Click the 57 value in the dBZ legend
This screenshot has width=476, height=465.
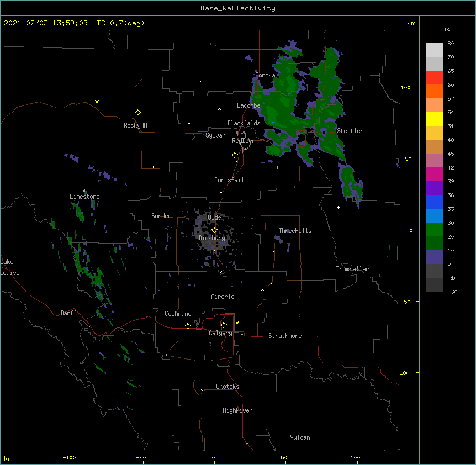(451, 99)
